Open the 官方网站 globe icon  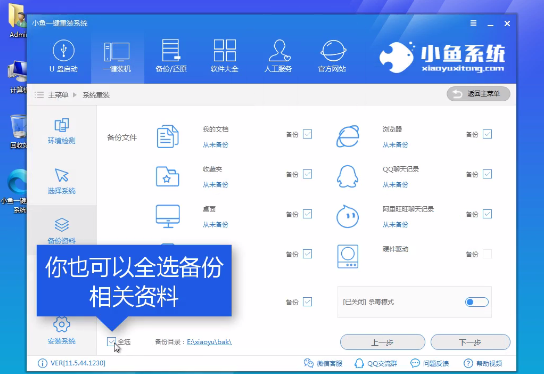click(x=333, y=51)
